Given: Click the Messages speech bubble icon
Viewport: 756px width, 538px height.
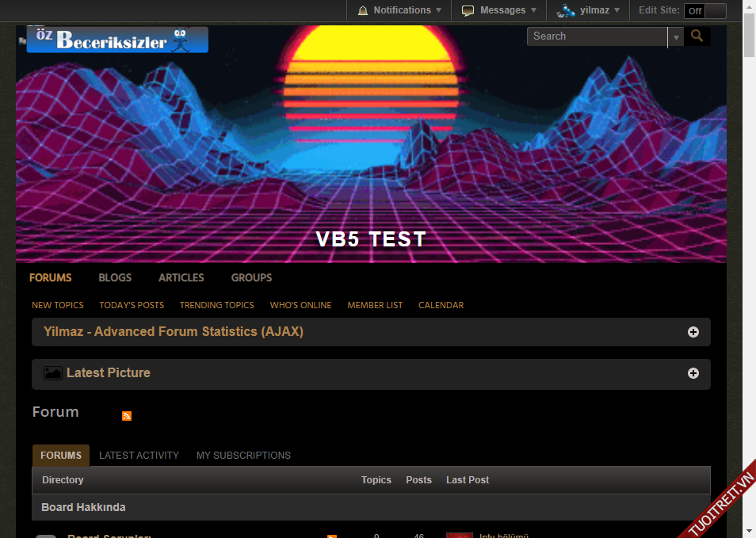Looking at the screenshot, I should [x=468, y=10].
